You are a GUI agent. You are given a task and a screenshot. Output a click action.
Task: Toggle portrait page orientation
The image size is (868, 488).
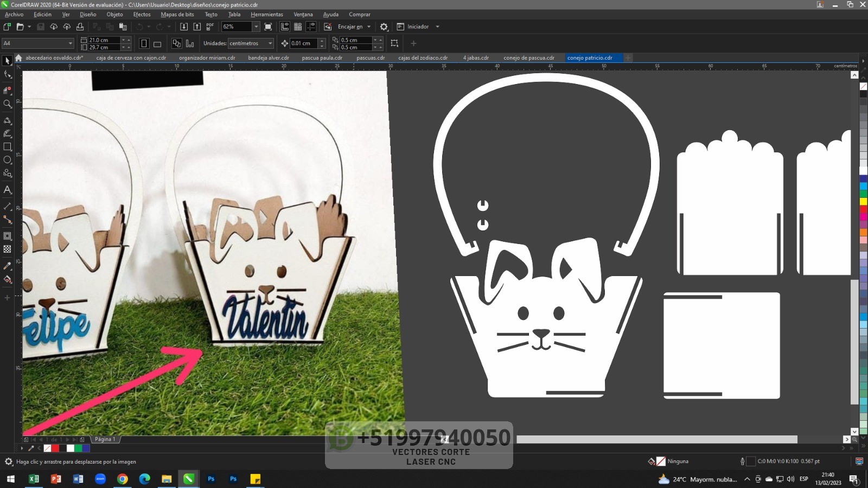(144, 44)
